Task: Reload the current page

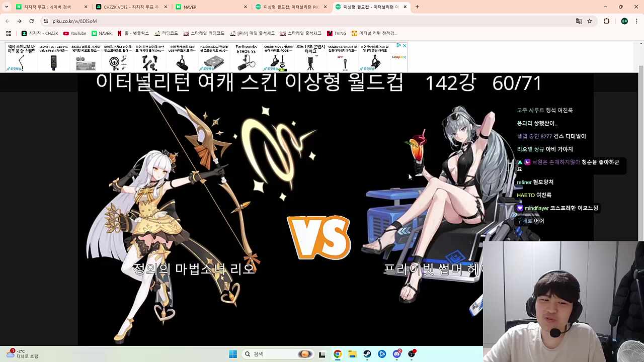Action: coord(31,21)
